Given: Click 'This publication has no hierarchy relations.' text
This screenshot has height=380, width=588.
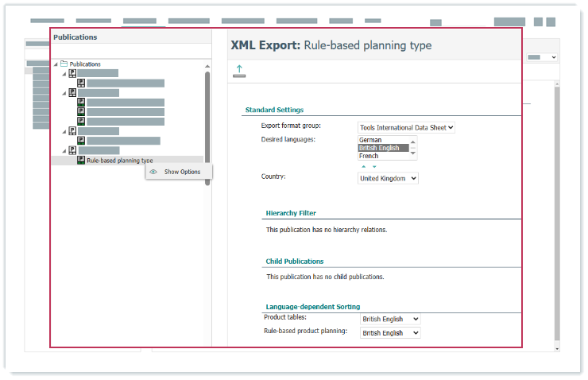Looking at the screenshot, I should [327, 230].
